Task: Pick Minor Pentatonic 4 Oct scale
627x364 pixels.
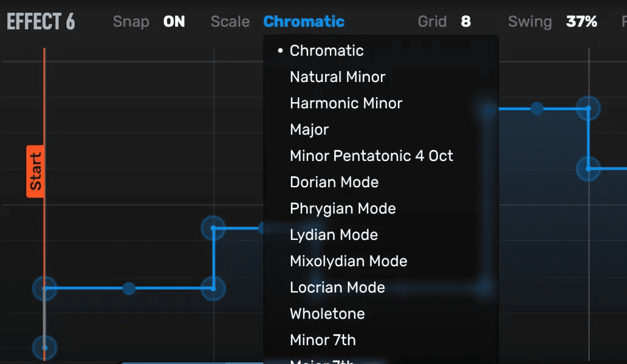Action: [371, 156]
